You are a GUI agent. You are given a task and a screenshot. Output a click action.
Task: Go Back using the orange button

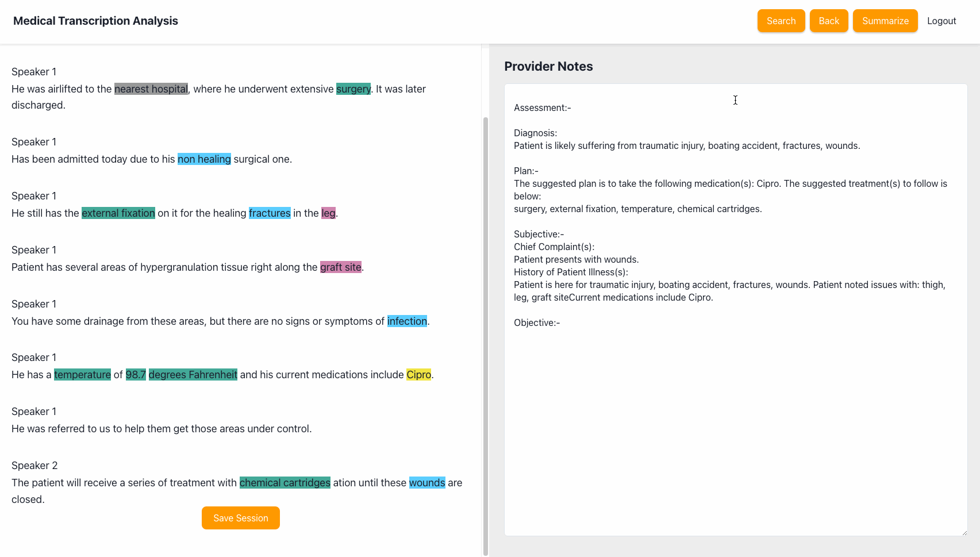pyautogui.click(x=829, y=21)
